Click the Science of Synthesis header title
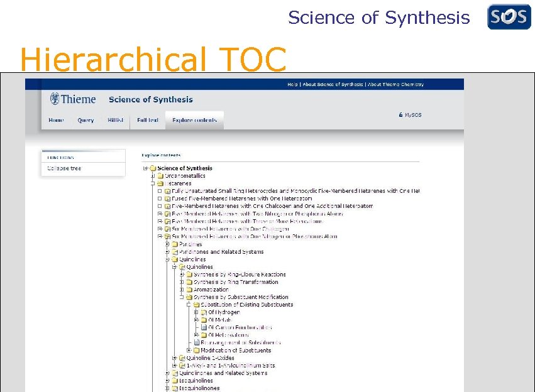The image size is (535, 392). 151,99
